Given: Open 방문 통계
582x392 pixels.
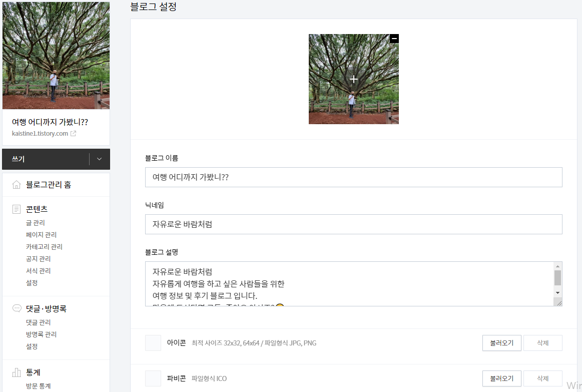Looking at the screenshot, I should pos(38,386).
